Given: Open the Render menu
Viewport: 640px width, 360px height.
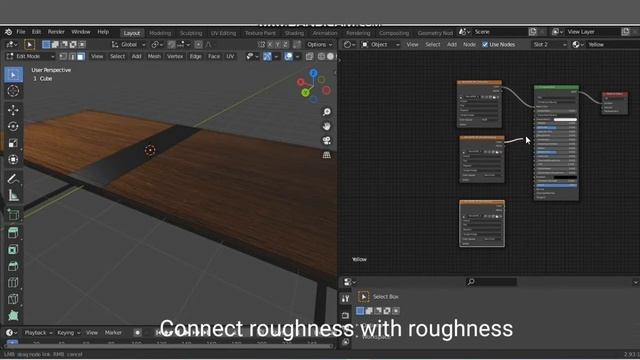Looking at the screenshot, I should (x=56, y=32).
